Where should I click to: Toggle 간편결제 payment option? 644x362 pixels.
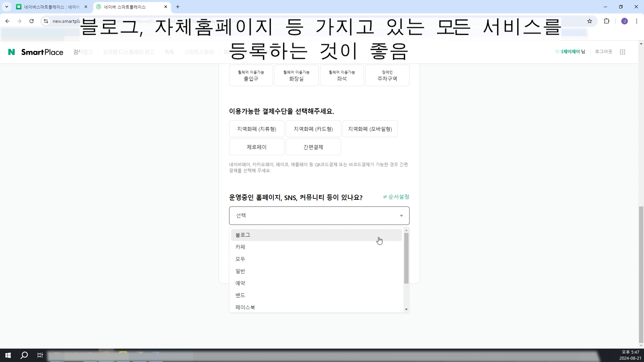(313, 147)
